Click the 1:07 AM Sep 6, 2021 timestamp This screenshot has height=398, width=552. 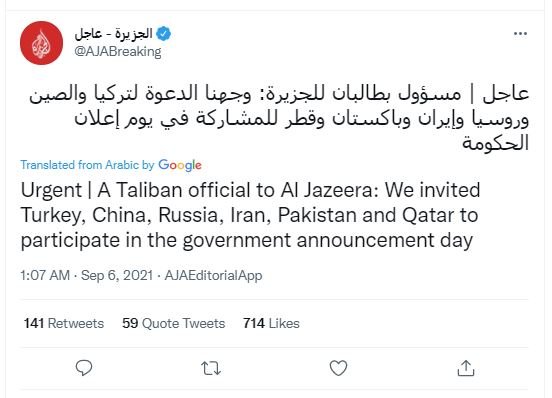click(87, 275)
